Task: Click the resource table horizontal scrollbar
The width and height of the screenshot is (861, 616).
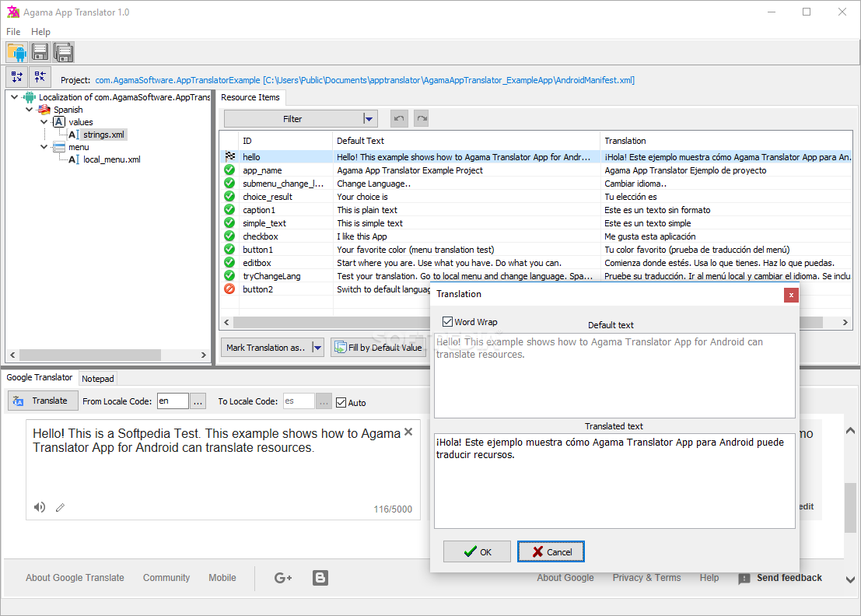Action: tap(331, 322)
